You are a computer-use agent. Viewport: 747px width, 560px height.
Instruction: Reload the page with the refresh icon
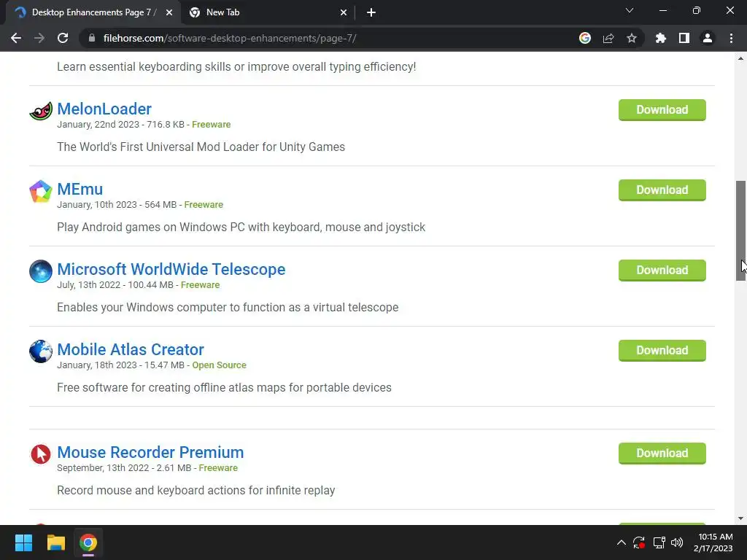click(x=63, y=38)
